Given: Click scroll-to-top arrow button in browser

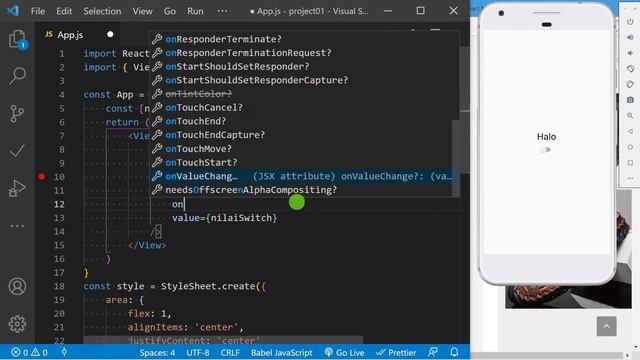Looking at the screenshot, I should pyautogui.click(x=607, y=326).
